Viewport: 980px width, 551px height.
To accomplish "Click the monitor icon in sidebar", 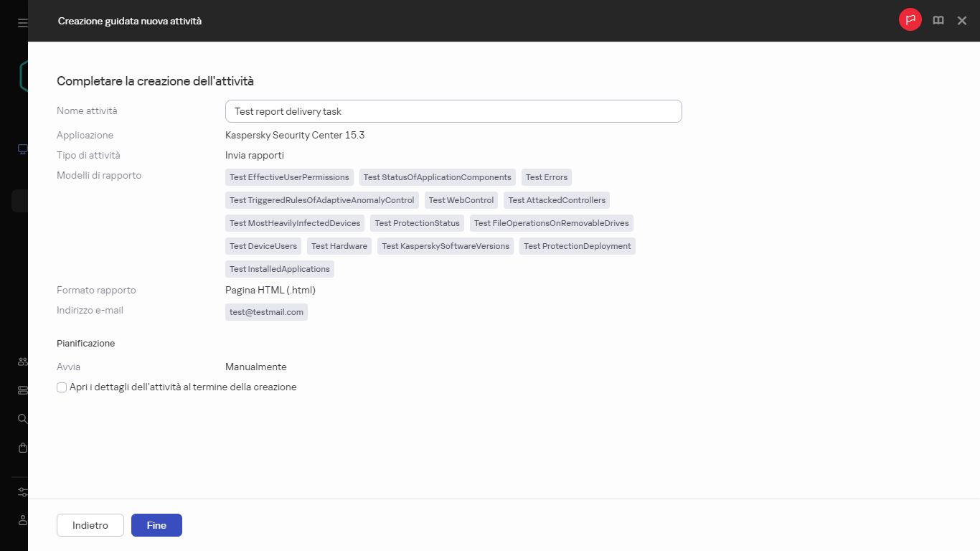I will pyautogui.click(x=22, y=149).
